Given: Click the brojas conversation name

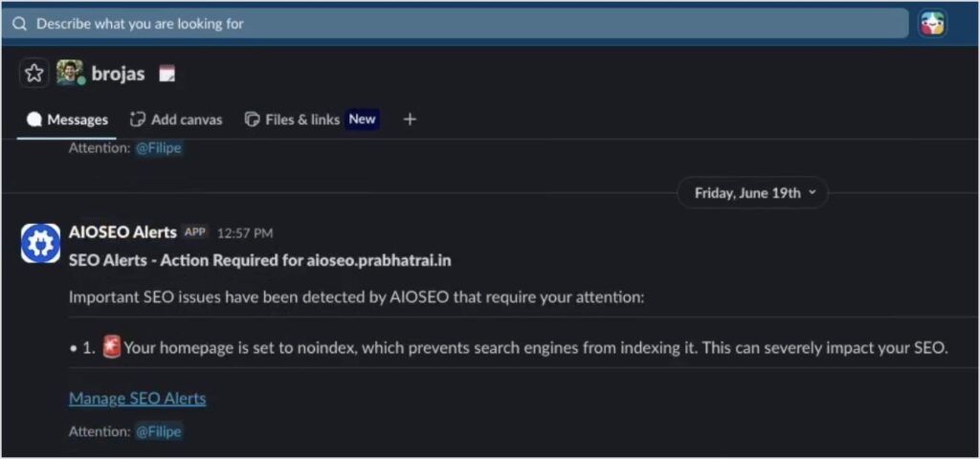Looking at the screenshot, I should tap(118, 74).
